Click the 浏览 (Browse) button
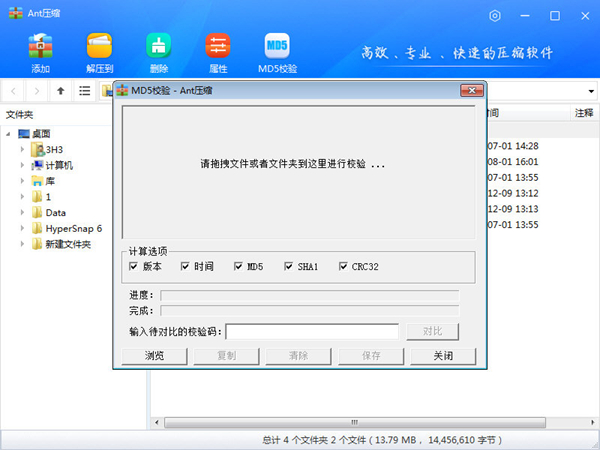 [154, 356]
